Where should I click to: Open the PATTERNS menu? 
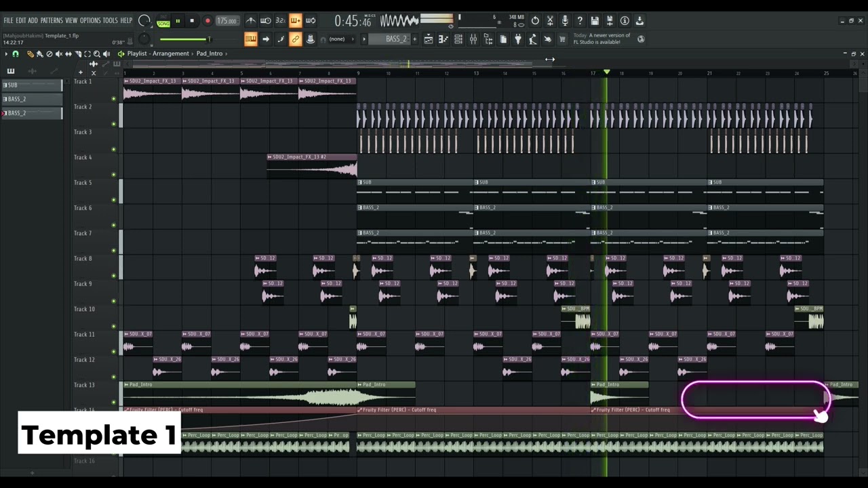[52, 20]
